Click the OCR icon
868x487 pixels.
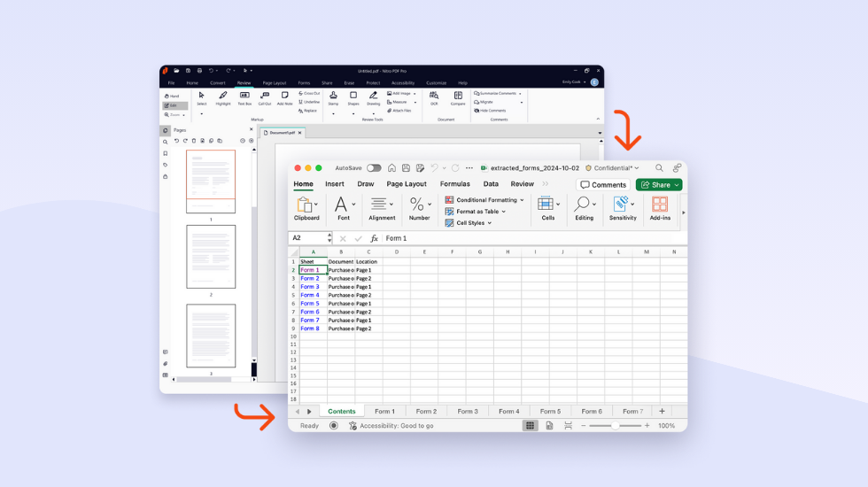pos(434,97)
